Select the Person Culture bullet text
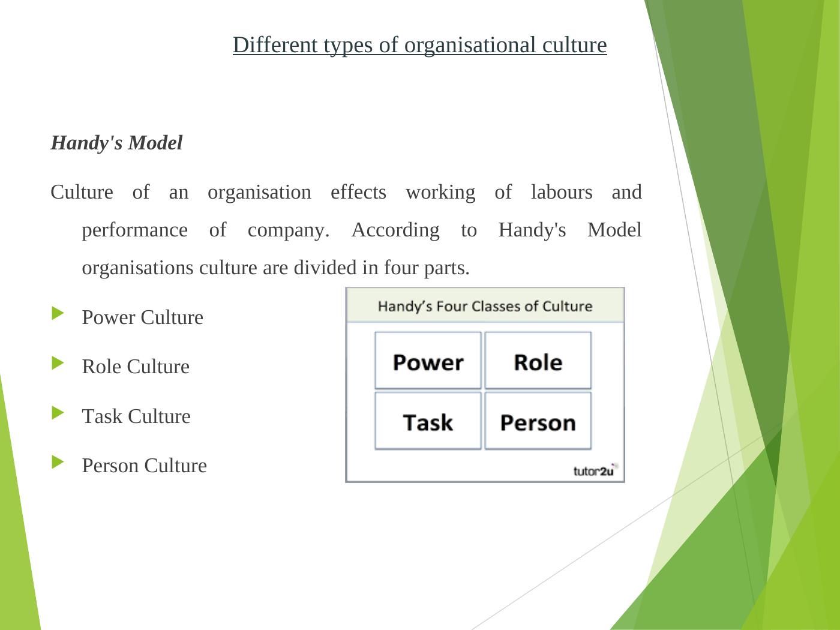Image resolution: width=840 pixels, height=630 pixels. click(x=144, y=466)
